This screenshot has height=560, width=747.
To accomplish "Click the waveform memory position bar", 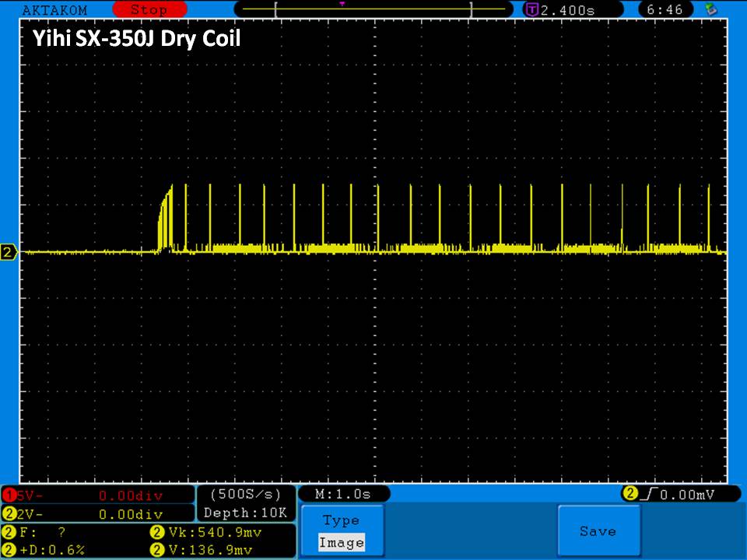I will (x=373, y=9).
